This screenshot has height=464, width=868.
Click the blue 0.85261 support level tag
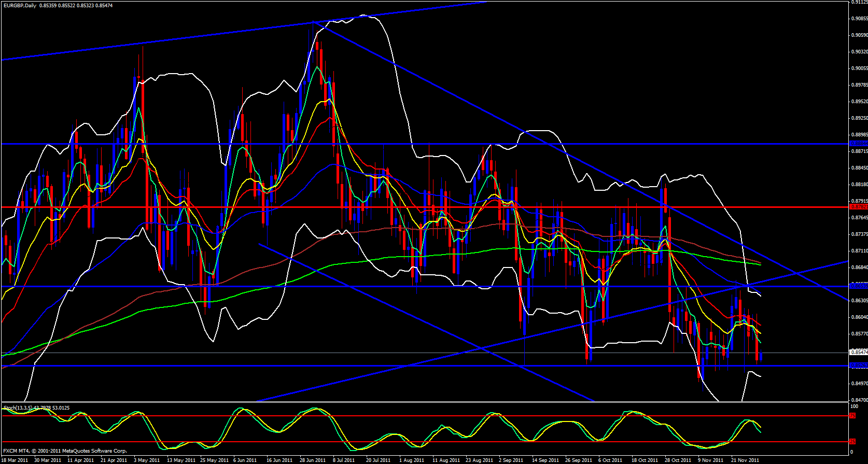click(858, 365)
